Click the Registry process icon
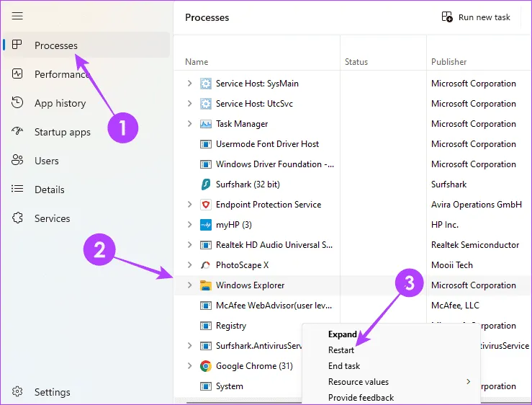The width and height of the screenshot is (532, 405). coord(206,326)
